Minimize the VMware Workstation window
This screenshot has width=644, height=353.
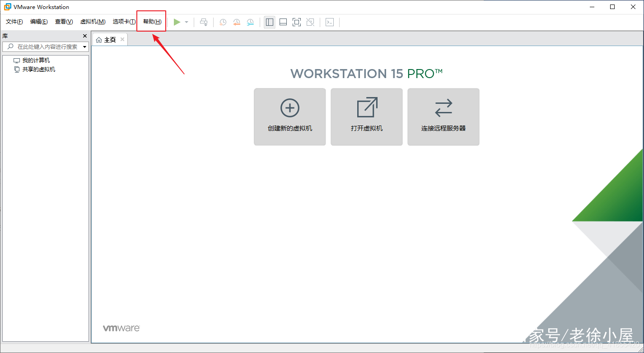[592, 7]
